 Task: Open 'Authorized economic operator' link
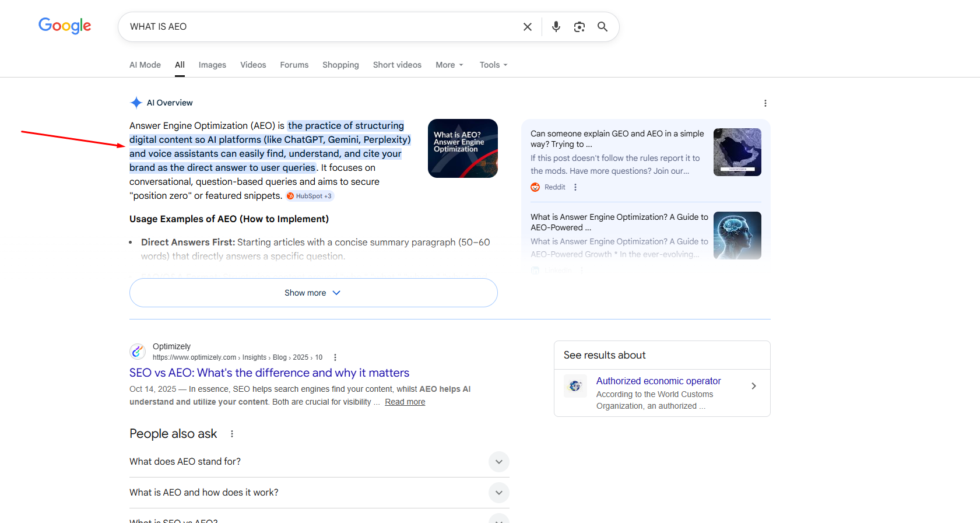click(x=658, y=381)
